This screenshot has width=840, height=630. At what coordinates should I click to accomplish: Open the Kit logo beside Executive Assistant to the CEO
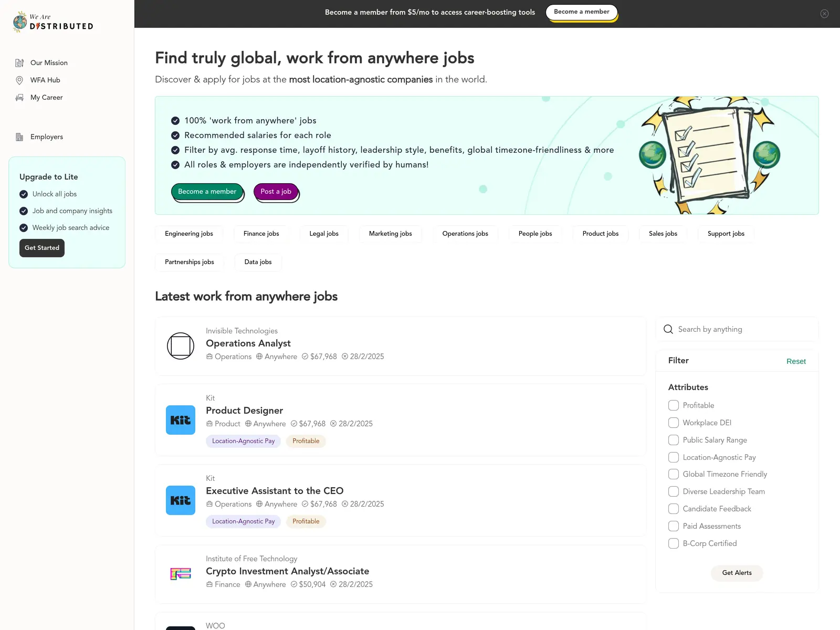[181, 500]
